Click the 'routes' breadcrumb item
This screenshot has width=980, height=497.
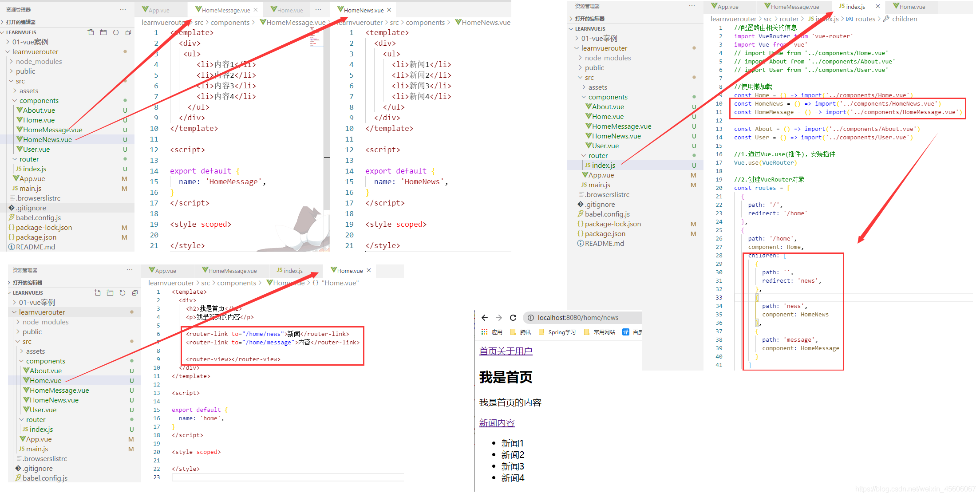[x=865, y=19]
